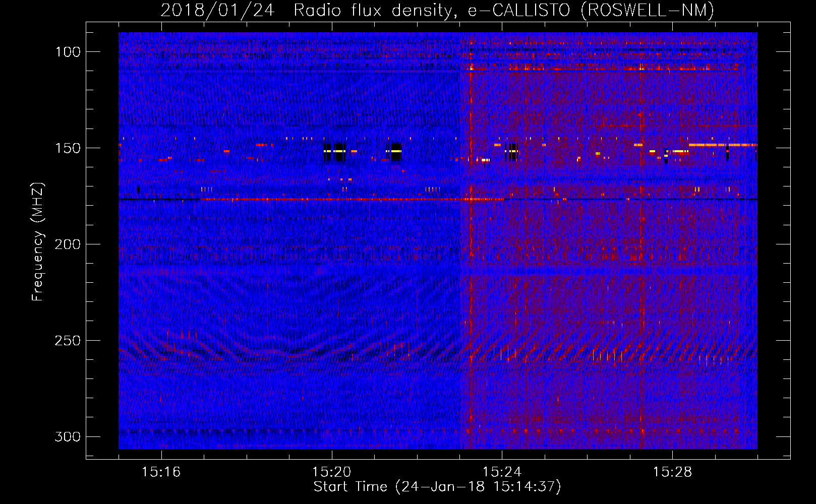The width and height of the screenshot is (816, 504).
Task: Click the 'Start Time (24-Jan-18 15:14:37)' label
Action: tap(437, 487)
